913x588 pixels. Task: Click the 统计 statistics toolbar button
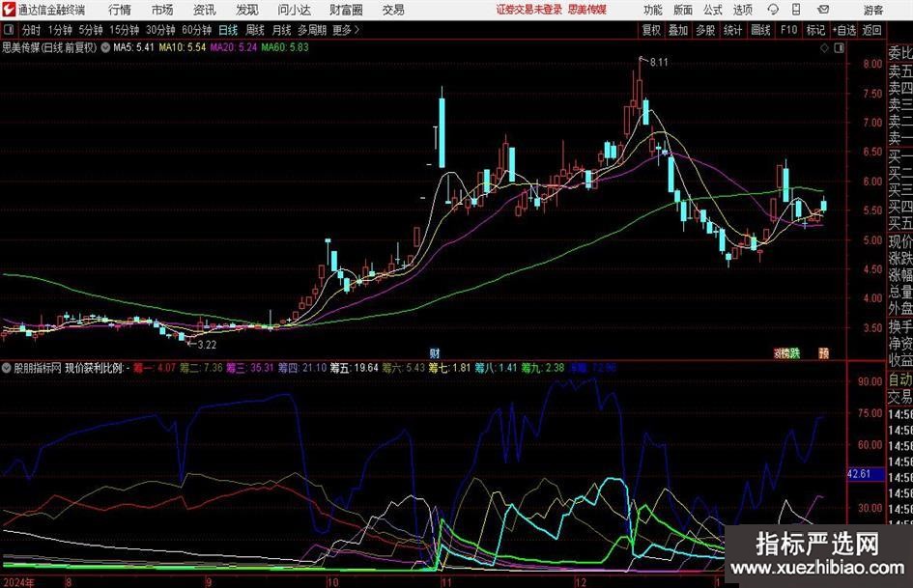[x=732, y=30]
